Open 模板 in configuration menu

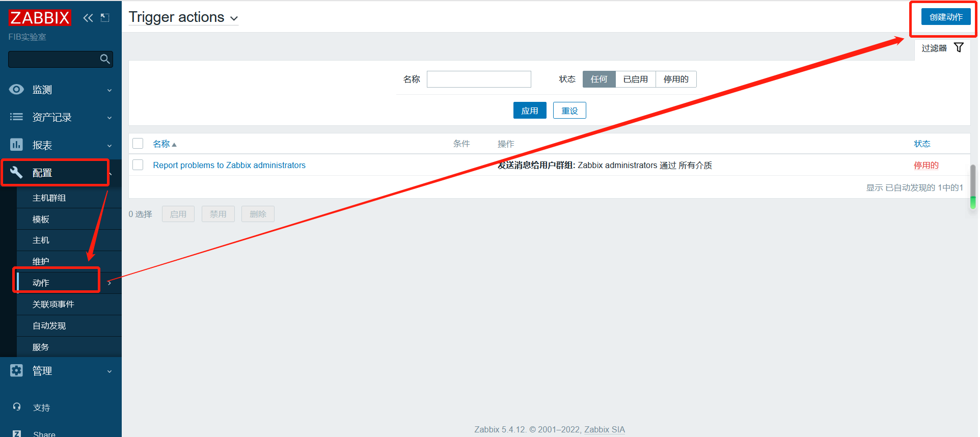pos(69,219)
